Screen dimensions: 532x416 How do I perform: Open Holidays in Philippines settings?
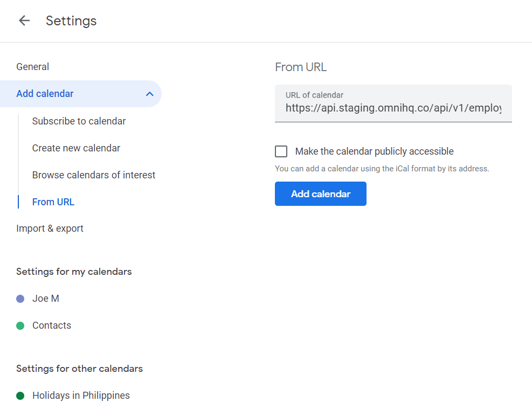[x=81, y=396]
